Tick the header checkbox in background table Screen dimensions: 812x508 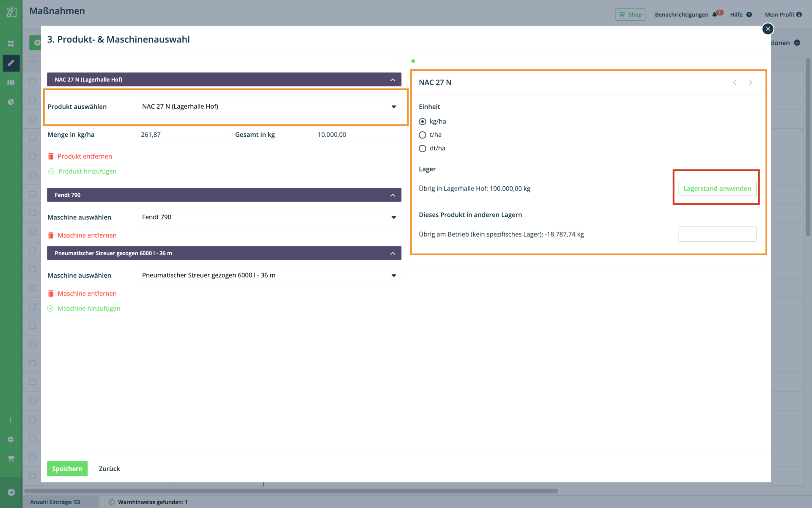click(x=33, y=64)
